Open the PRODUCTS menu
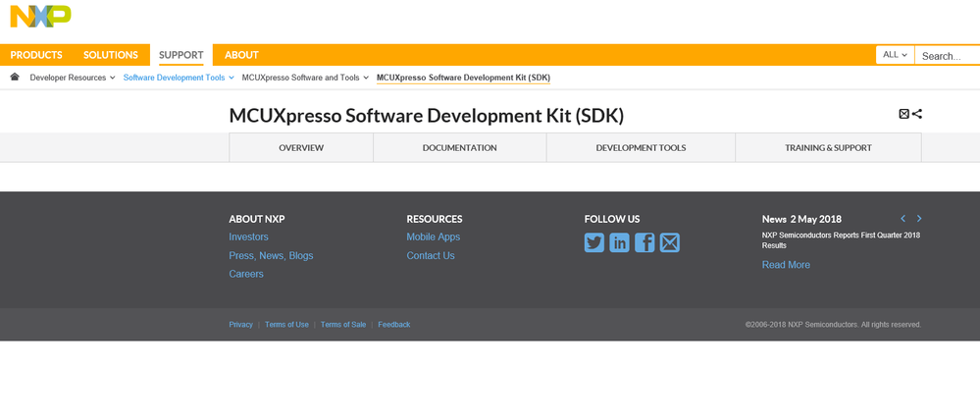Screen dimensions: 980x419 [36, 55]
